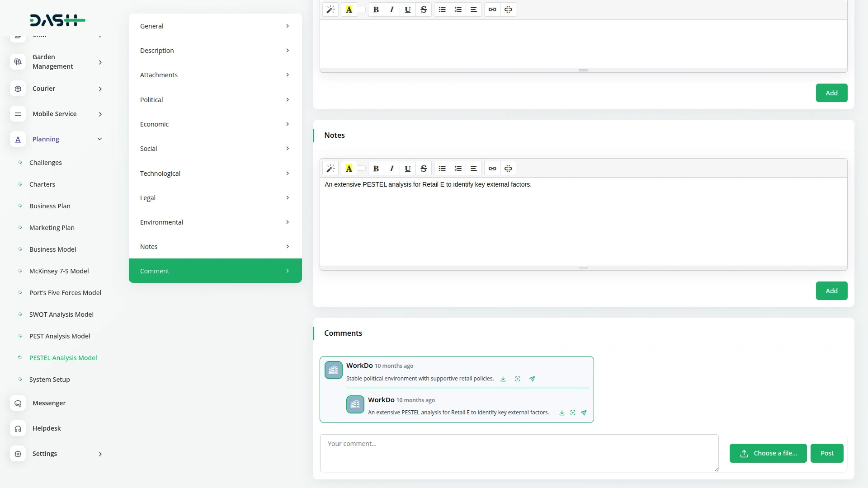
Task: Click reply paper-plane icon on the PESTEL reply comment
Action: click(x=584, y=413)
